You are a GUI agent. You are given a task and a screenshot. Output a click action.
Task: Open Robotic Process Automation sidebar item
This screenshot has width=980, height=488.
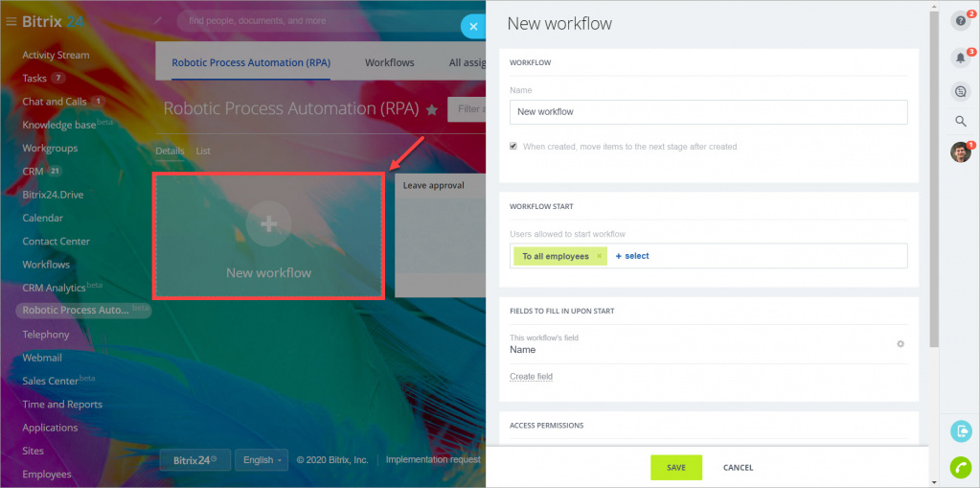[83, 311]
